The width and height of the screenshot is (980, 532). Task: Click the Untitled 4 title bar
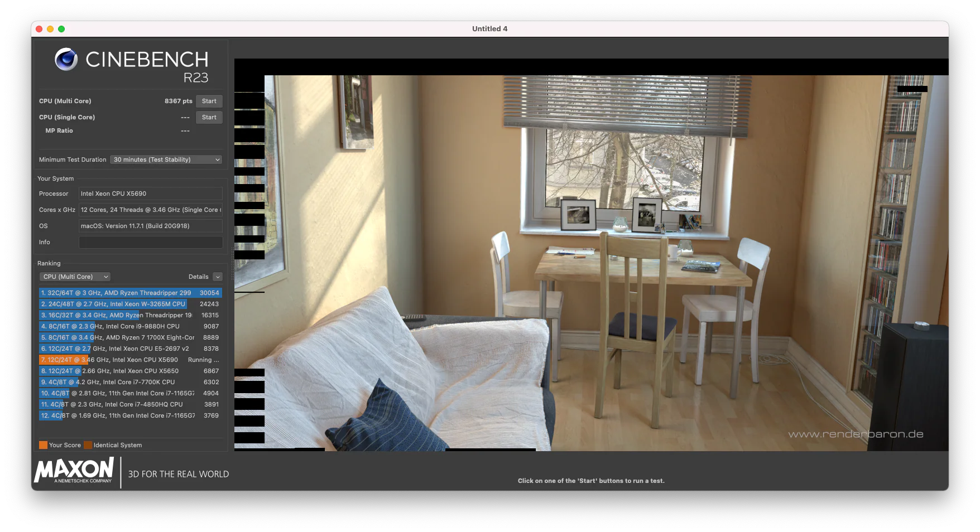[x=489, y=28]
